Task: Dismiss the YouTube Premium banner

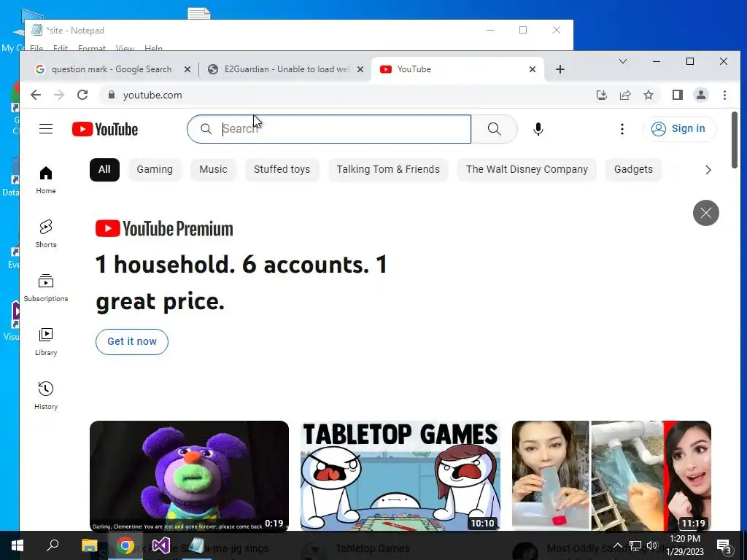Action: pos(705,213)
